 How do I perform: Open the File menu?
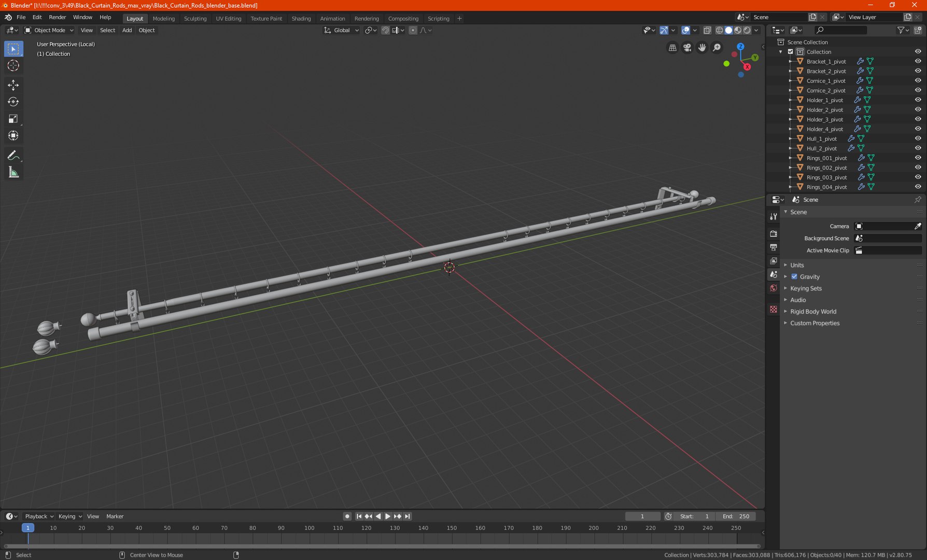21,17
